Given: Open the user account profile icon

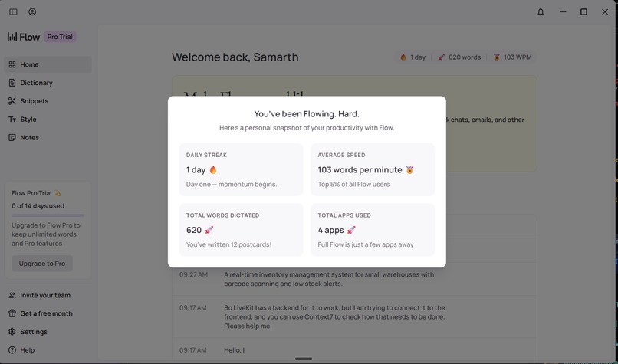Looking at the screenshot, I should [x=32, y=12].
